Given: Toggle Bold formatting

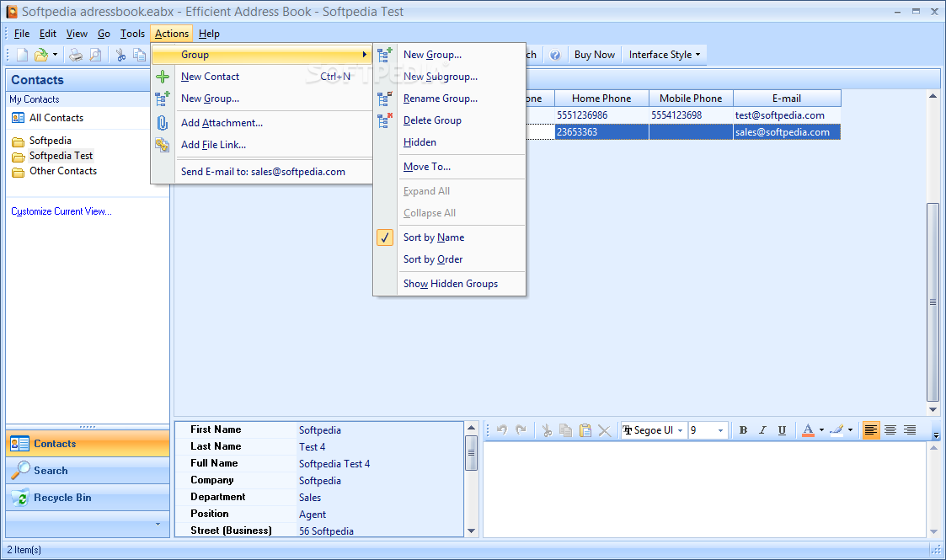Looking at the screenshot, I should 743,430.
